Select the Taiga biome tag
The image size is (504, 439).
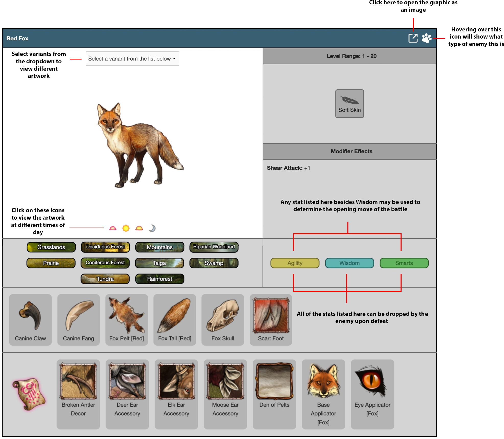click(159, 263)
